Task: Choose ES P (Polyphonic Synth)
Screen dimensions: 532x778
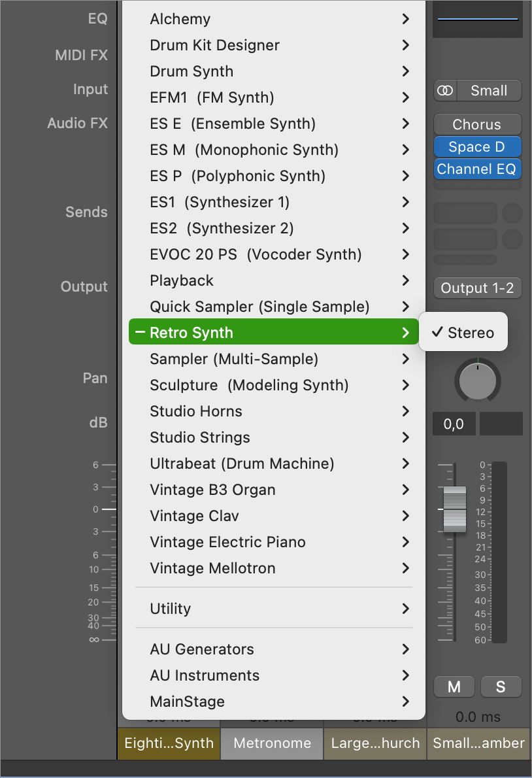Action: point(274,176)
